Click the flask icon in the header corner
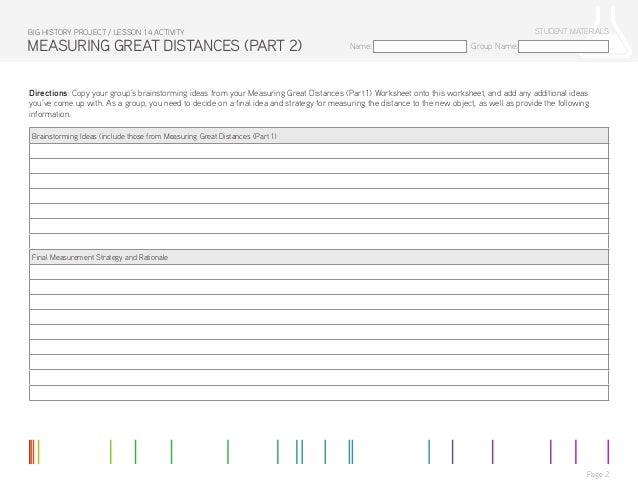Viewport: 638px width, 493px height. click(606, 31)
